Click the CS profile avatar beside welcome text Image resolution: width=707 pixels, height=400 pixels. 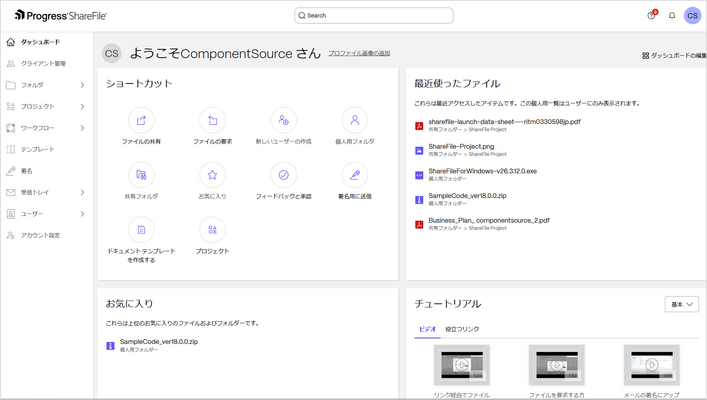tap(111, 54)
